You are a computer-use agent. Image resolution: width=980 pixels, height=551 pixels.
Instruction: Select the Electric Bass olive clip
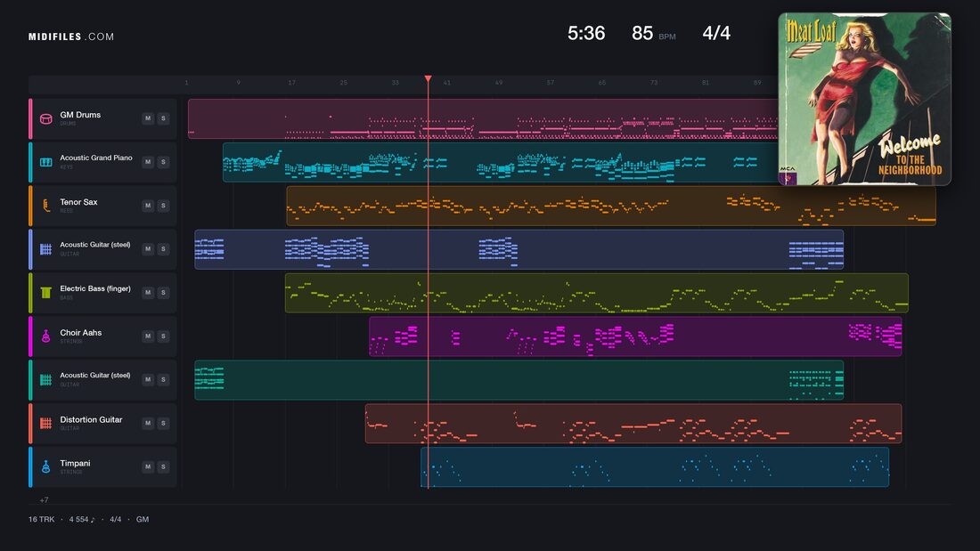pos(596,292)
